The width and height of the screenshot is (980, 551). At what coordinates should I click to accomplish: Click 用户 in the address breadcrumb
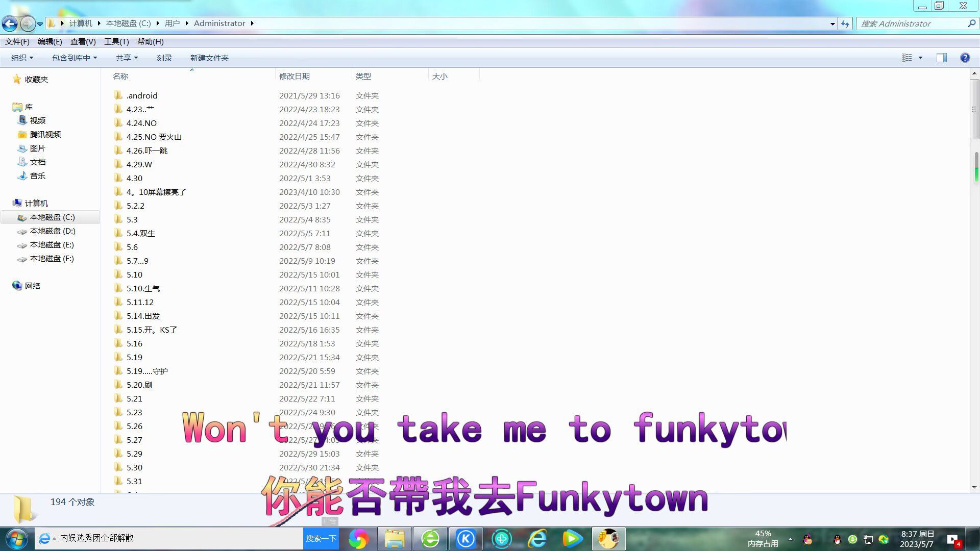tap(172, 23)
